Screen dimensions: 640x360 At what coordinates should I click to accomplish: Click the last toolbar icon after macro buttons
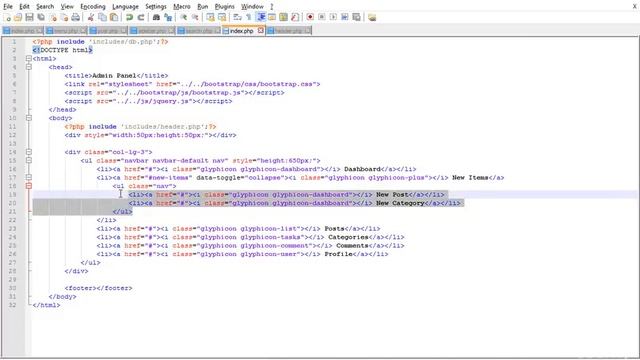pyautogui.click(x=372, y=17)
